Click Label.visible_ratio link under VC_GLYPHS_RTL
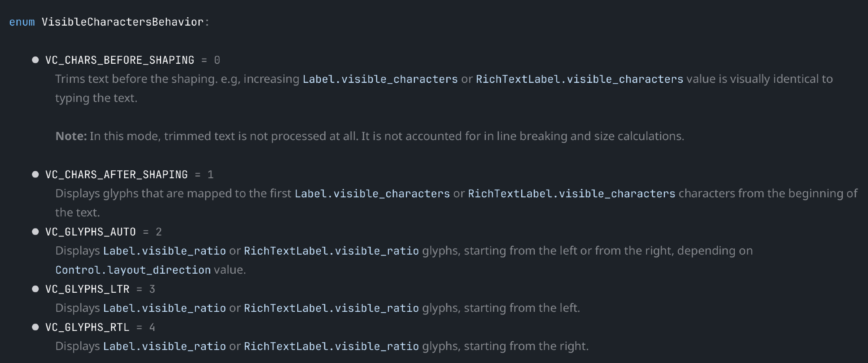The image size is (868, 363). [164, 347]
